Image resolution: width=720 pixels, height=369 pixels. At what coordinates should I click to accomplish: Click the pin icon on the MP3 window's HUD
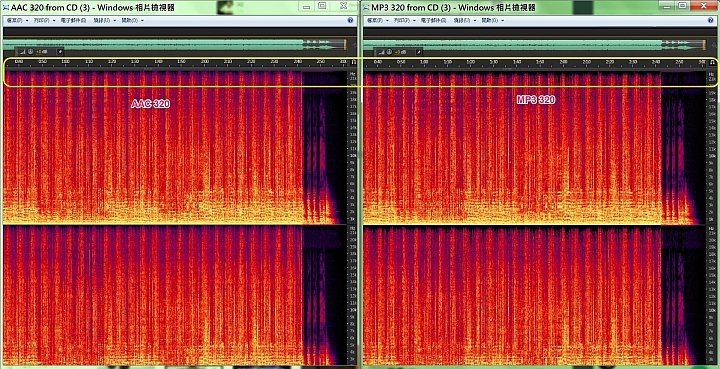(x=418, y=52)
